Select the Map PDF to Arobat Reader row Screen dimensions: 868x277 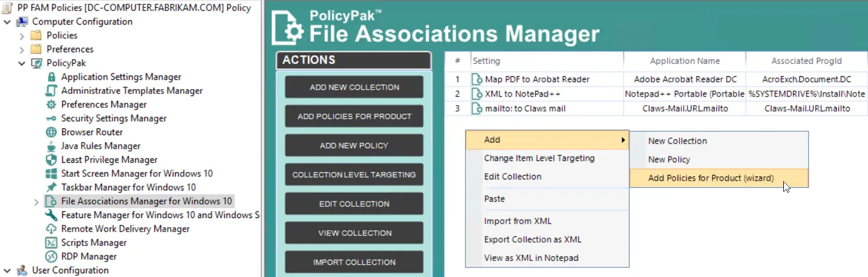(656, 79)
